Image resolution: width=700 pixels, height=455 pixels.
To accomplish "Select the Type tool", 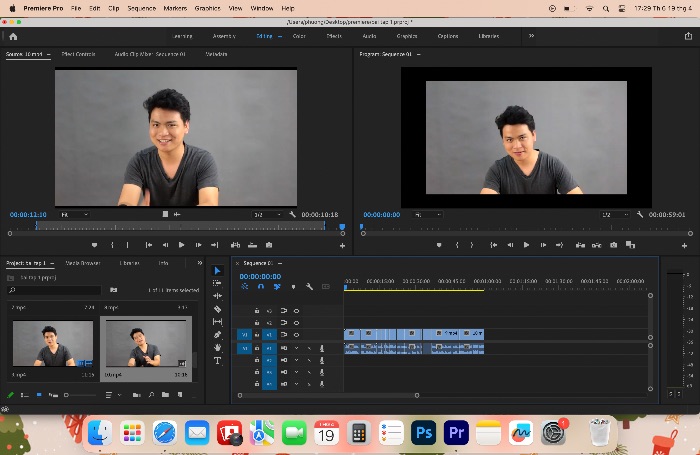I will click(217, 360).
